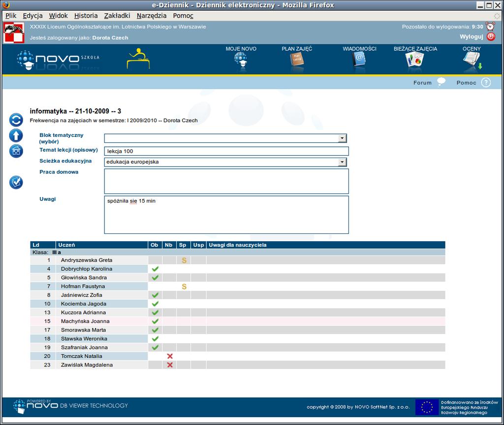This screenshot has width=504, height=425.
Task: Select student name Zawiślak Magdalena
Action: (x=87, y=365)
